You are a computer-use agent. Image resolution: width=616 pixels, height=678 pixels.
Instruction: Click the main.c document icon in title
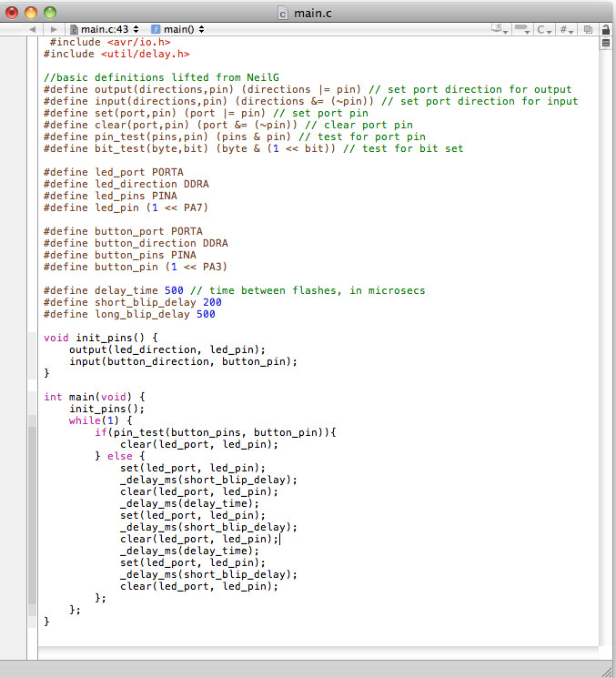282,14
